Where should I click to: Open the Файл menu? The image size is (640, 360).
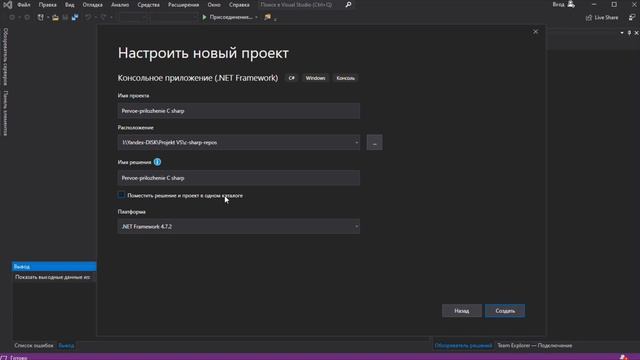tap(24, 5)
